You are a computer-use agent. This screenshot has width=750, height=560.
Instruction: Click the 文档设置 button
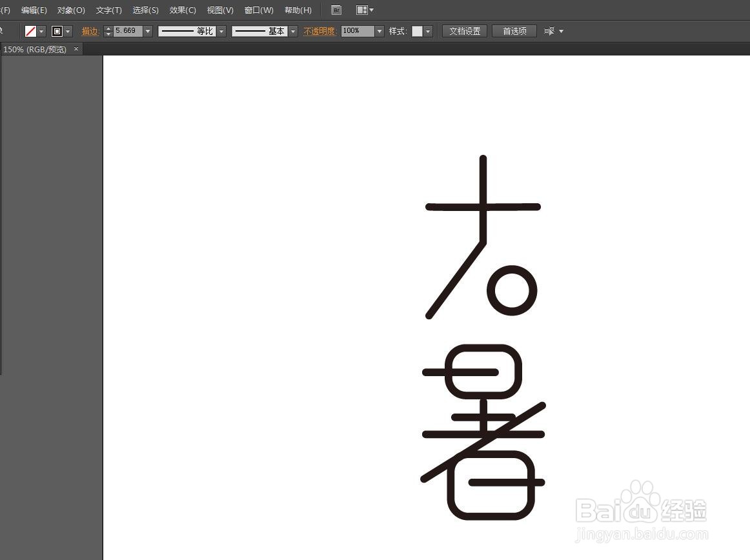point(465,31)
